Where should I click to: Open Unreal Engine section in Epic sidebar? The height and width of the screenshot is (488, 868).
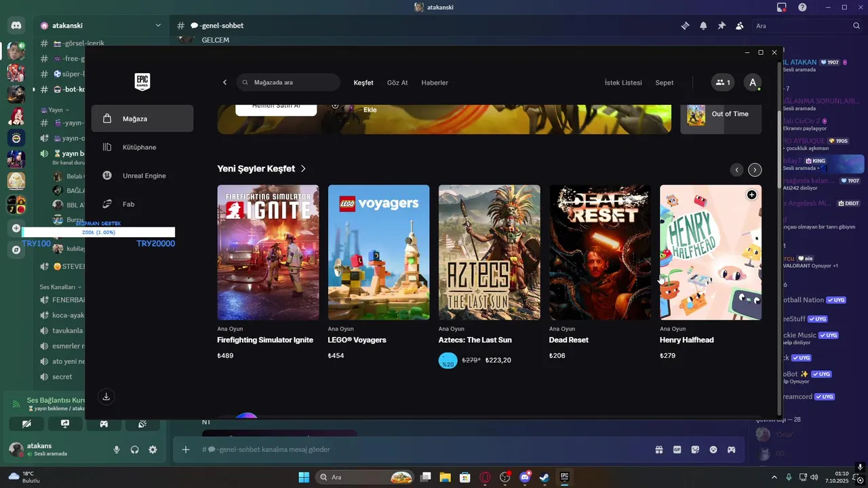pyautogui.click(x=142, y=176)
